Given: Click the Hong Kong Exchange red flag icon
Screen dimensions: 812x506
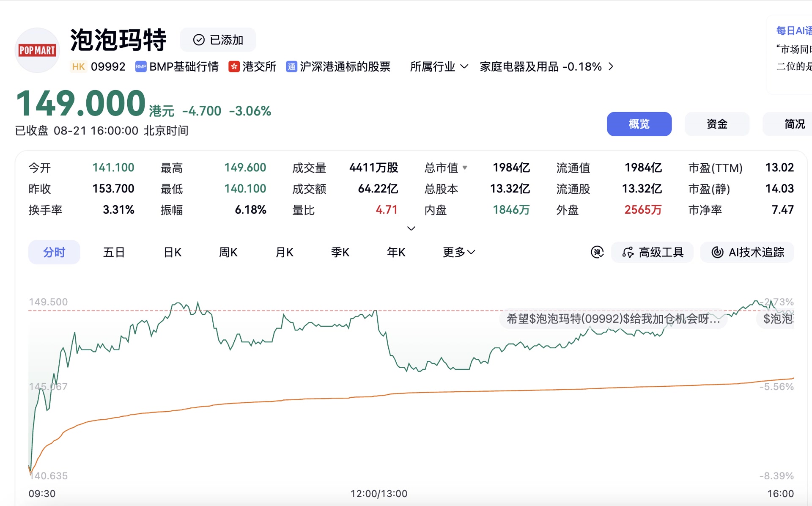Looking at the screenshot, I should [x=234, y=67].
